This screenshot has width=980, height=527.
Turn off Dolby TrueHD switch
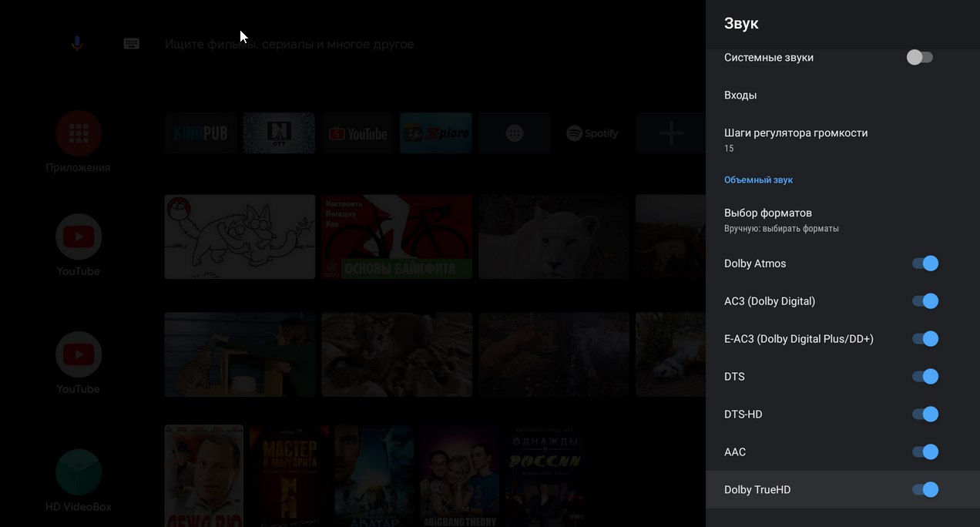(925, 490)
